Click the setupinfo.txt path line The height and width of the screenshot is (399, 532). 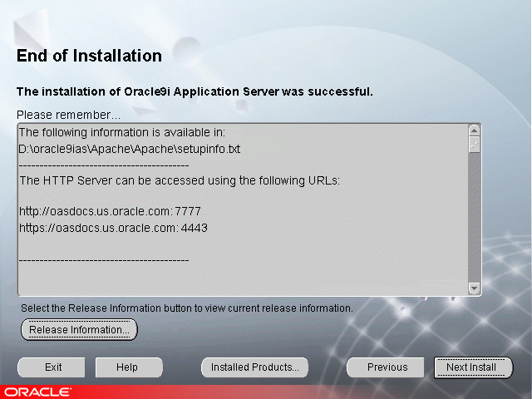(130, 149)
